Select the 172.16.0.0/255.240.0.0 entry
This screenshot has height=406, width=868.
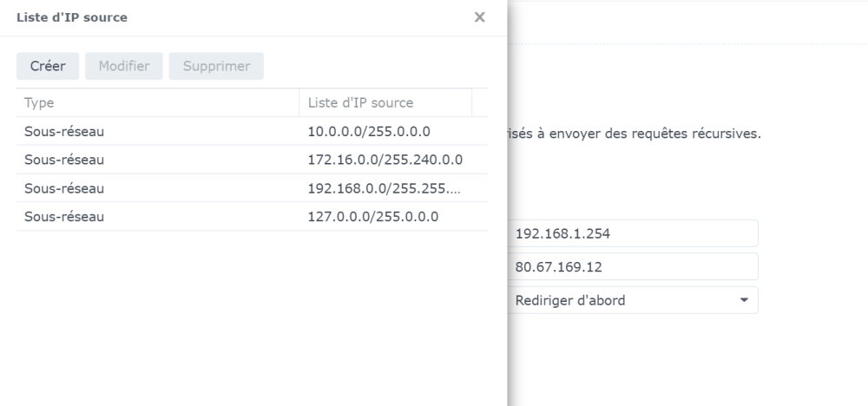point(385,160)
